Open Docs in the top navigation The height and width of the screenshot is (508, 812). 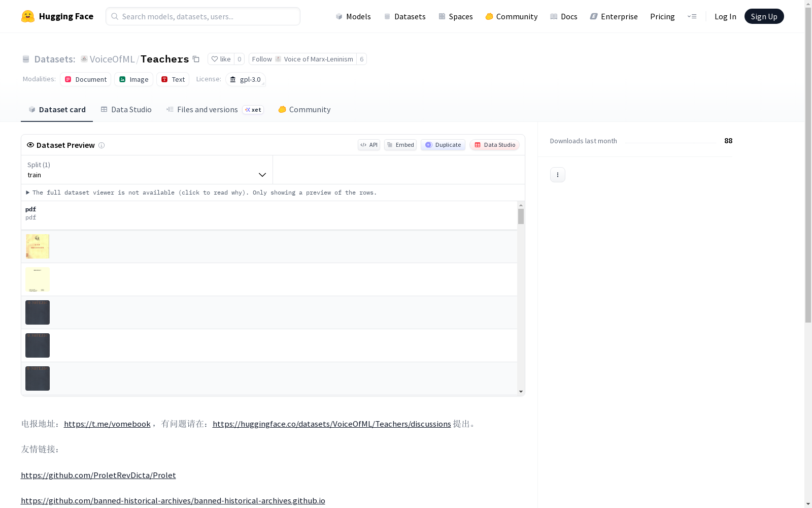[564, 16]
